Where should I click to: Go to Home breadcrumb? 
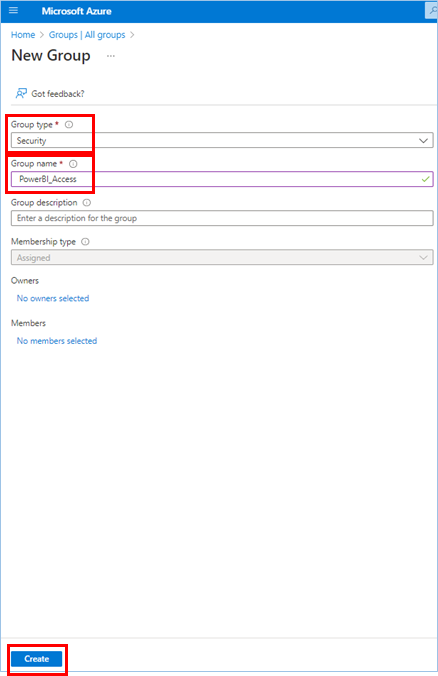[x=23, y=35]
